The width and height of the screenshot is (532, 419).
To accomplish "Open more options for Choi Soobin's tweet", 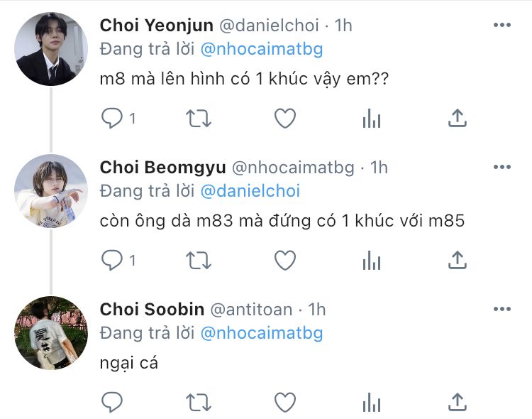I will pos(501,310).
